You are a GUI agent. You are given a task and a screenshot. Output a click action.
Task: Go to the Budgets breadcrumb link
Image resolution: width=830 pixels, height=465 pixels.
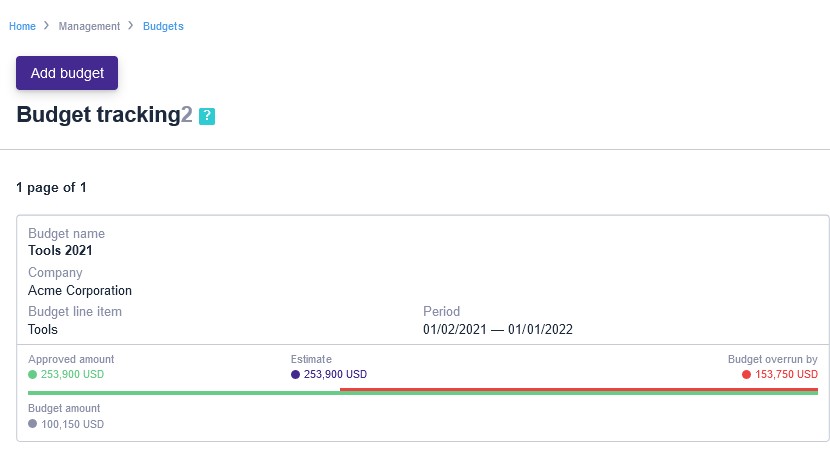163,26
